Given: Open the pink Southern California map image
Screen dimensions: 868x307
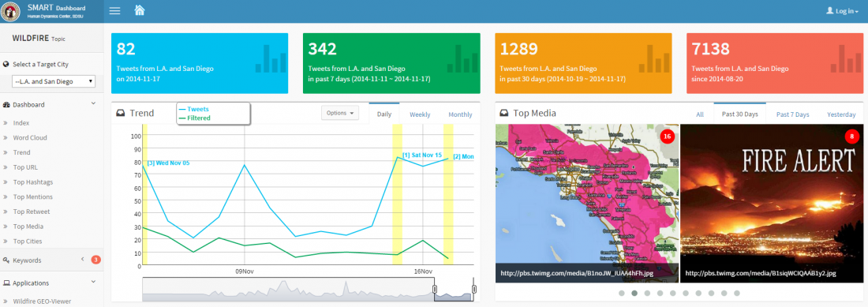Looking at the screenshot, I should (x=587, y=203).
